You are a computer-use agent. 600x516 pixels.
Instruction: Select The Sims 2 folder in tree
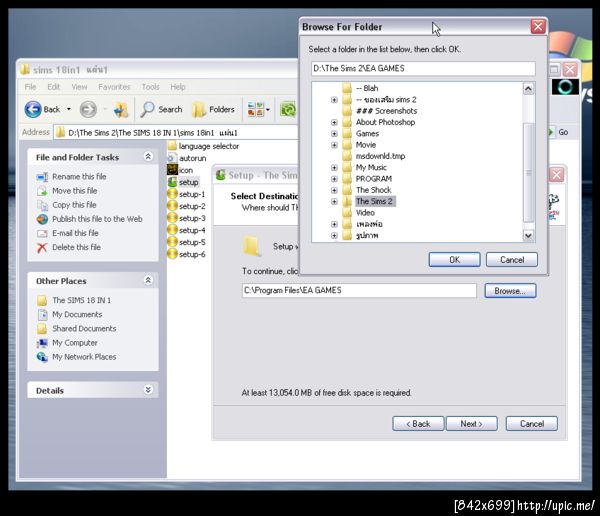(375, 201)
